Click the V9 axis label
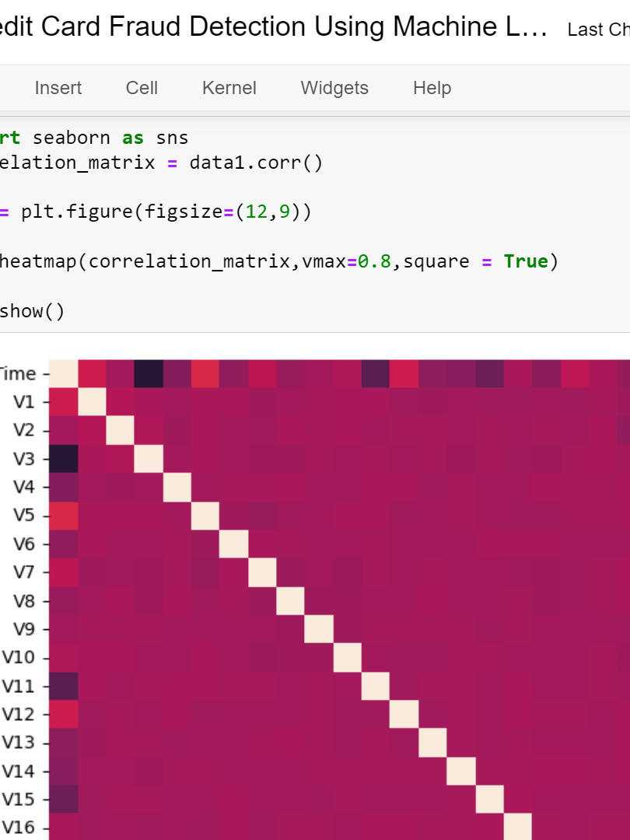Screen dimensions: 630x840 24,629
